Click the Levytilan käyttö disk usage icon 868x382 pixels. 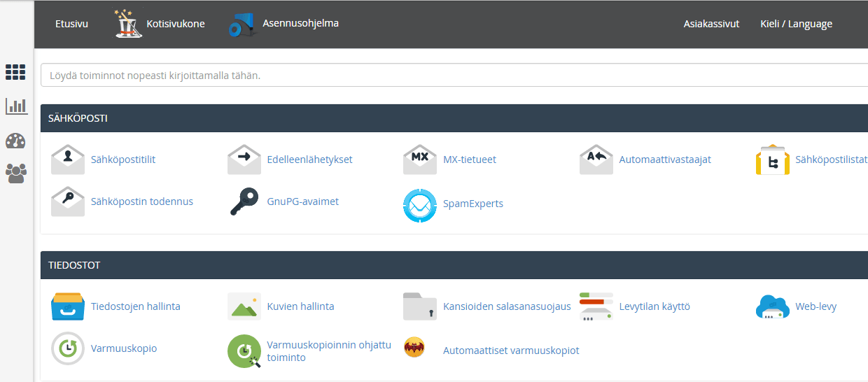pos(596,306)
